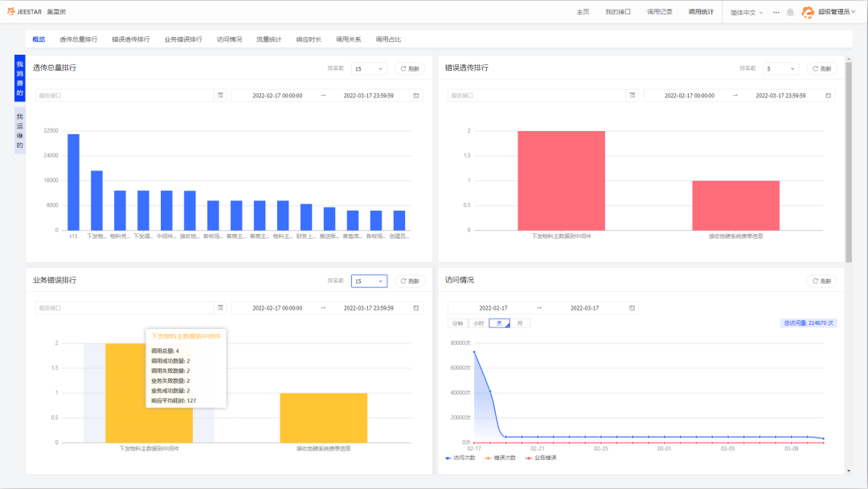The image size is (868, 489).
Task: Select the 月 time granularity option
Action: 520,323
